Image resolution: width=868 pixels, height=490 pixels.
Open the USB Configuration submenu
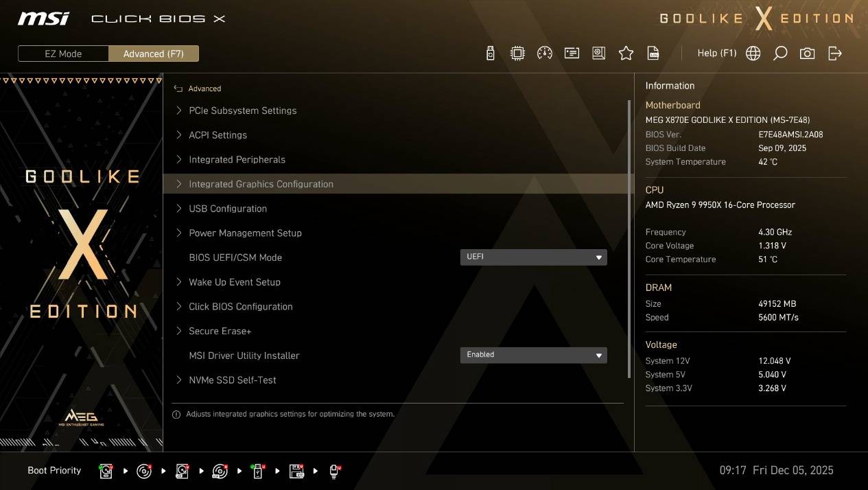click(x=228, y=209)
